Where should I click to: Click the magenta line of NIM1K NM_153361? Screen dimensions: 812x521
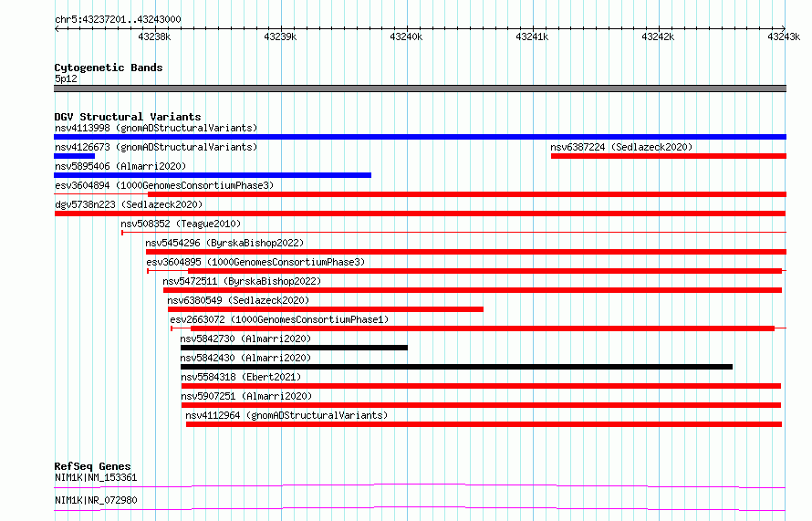coord(420,485)
